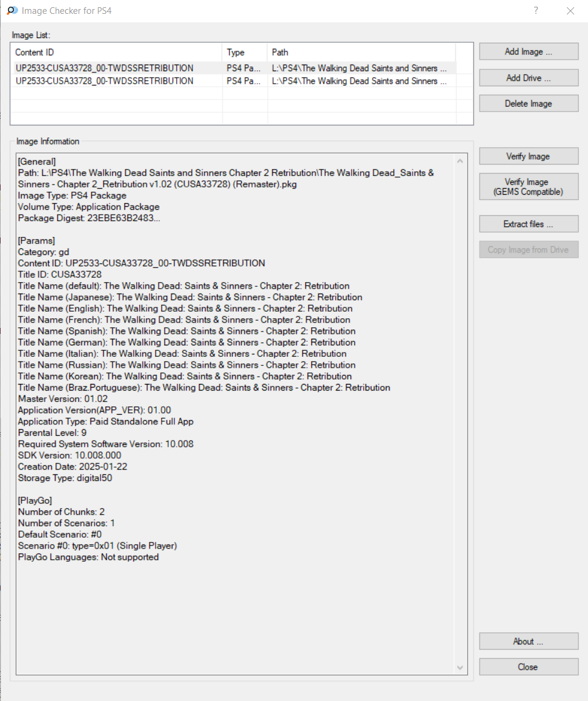Screen dimensions: 588x701
Task: Click the second row's PS4 Pa... type cell
Action: (x=244, y=81)
